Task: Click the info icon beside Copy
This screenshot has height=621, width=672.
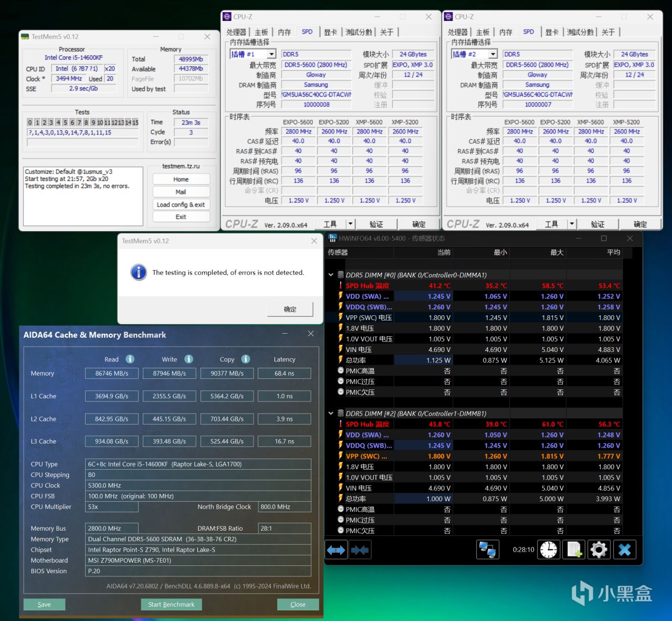Action: coord(246,359)
